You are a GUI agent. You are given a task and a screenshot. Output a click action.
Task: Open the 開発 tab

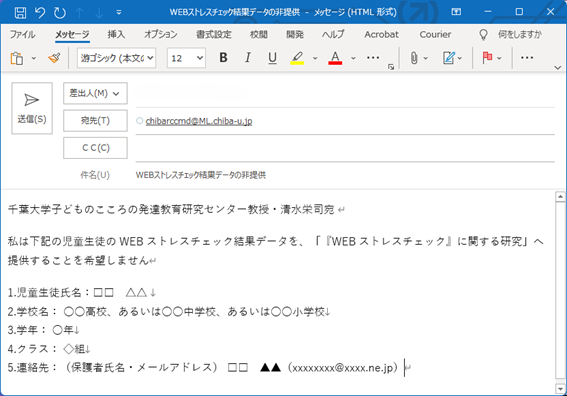(x=295, y=34)
